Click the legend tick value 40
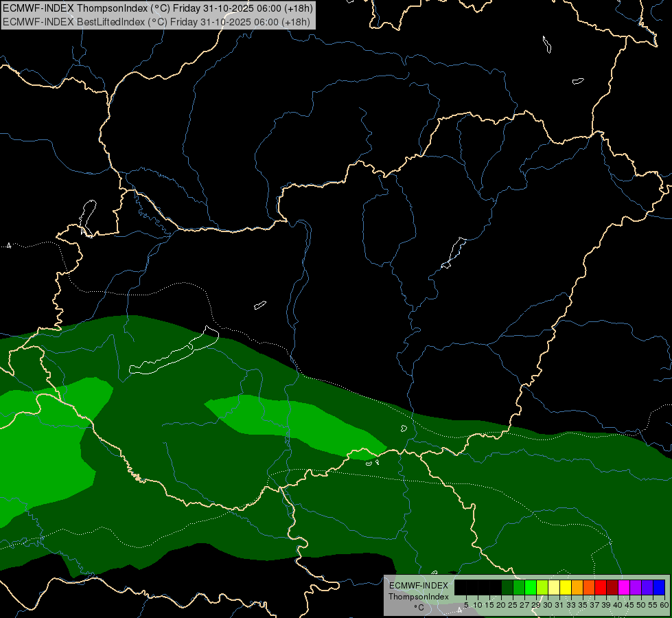The width and height of the screenshot is (672, 618). [617, 605]
